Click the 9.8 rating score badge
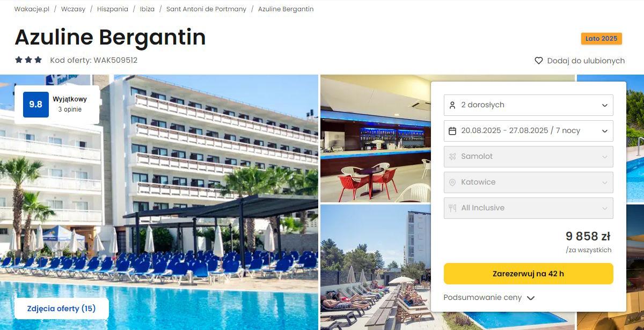This screenshot has height=330, width=644. (x=36, y=105)
